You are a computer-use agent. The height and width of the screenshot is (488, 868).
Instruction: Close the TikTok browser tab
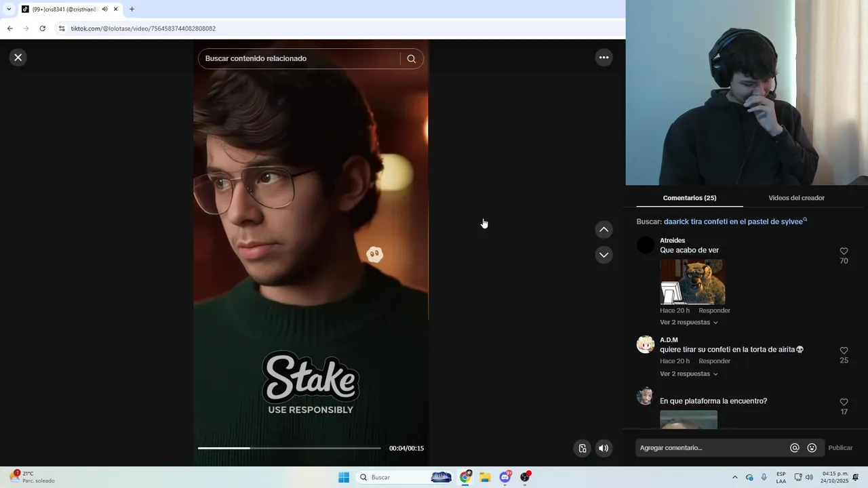(x=116, y=9)
